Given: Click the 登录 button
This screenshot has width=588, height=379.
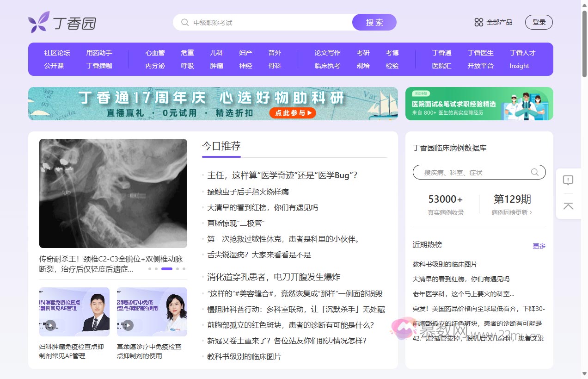Looking at the screenshot, I should (539, 22).
